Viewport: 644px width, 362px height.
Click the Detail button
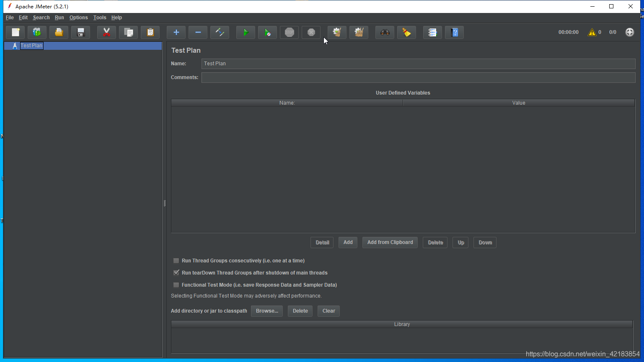pyautogui.click(x=322, y=243)
